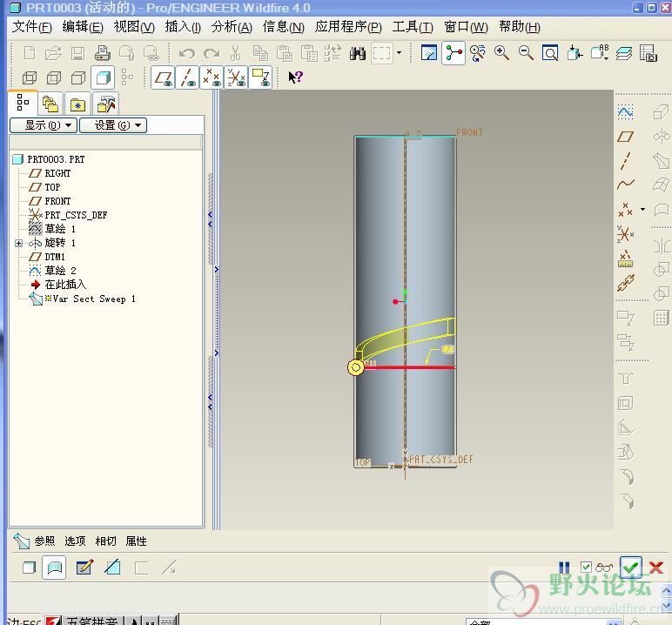
Task: Click the Datum Plane tool icon on right toolbar
Action: (x=625, y=137)
